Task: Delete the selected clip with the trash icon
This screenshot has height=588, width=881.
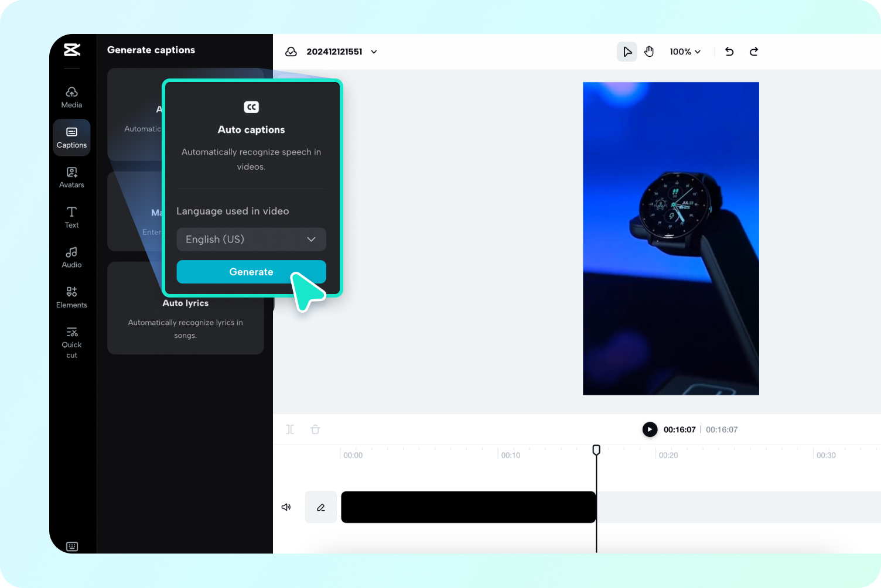Action: [x=315, y=429]
